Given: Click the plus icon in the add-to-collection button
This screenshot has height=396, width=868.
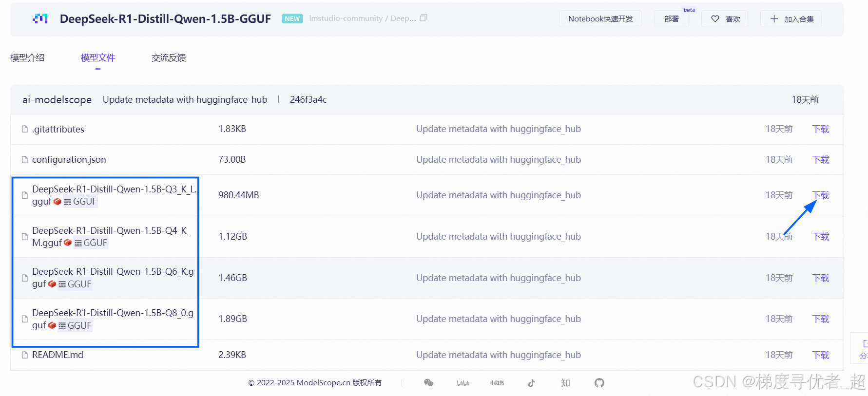Looking at the screenshot, I should pyautogui.click(x=774, y=19).
